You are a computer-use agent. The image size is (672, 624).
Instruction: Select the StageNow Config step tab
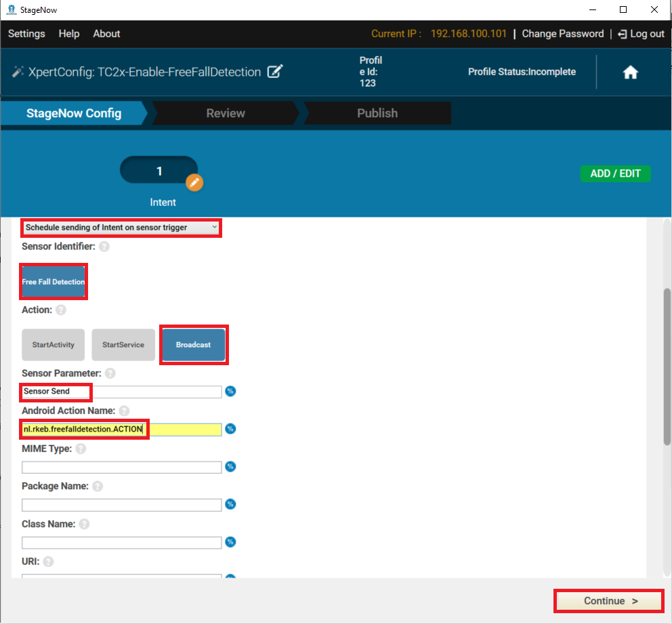coord(74,113)
